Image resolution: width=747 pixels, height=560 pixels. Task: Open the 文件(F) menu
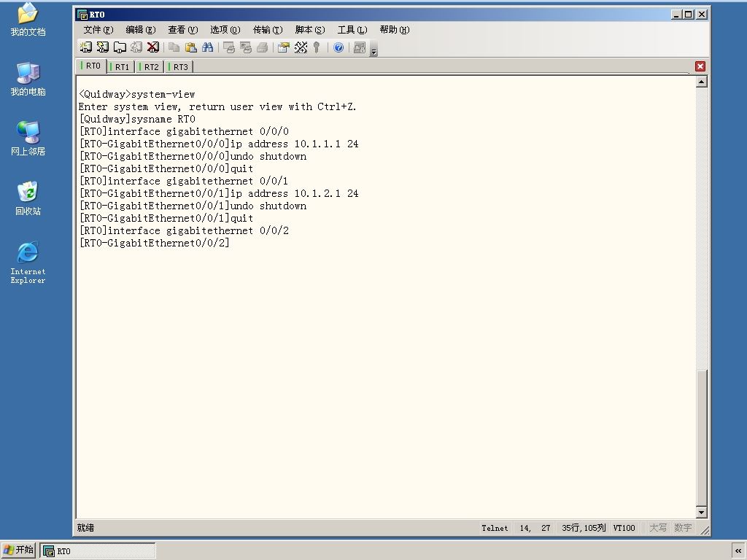[98, 29]
